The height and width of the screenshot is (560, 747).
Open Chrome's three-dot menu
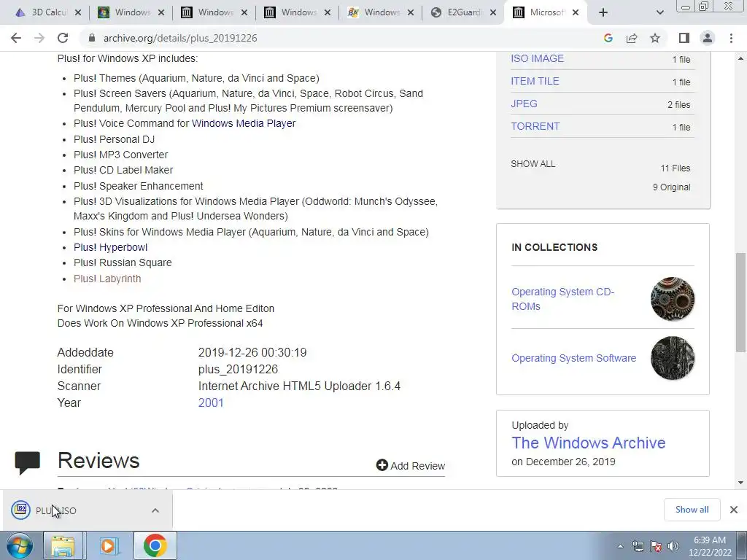731,38
